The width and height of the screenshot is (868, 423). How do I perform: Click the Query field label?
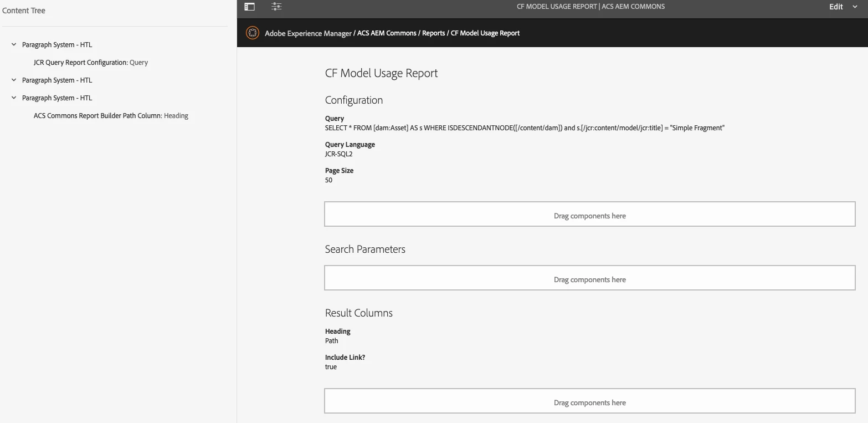(x=334, y=118)
